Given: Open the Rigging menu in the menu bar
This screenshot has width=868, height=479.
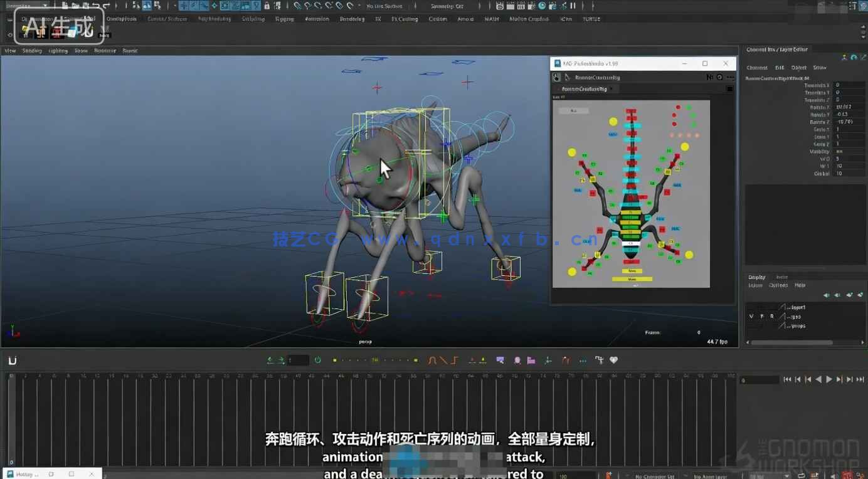Looking at the screenshot, I should (x=284, y=19).
